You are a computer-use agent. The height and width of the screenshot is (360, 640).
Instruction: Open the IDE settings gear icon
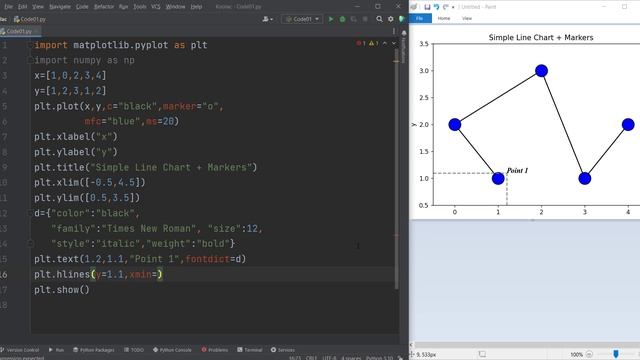tap(391, 19)
